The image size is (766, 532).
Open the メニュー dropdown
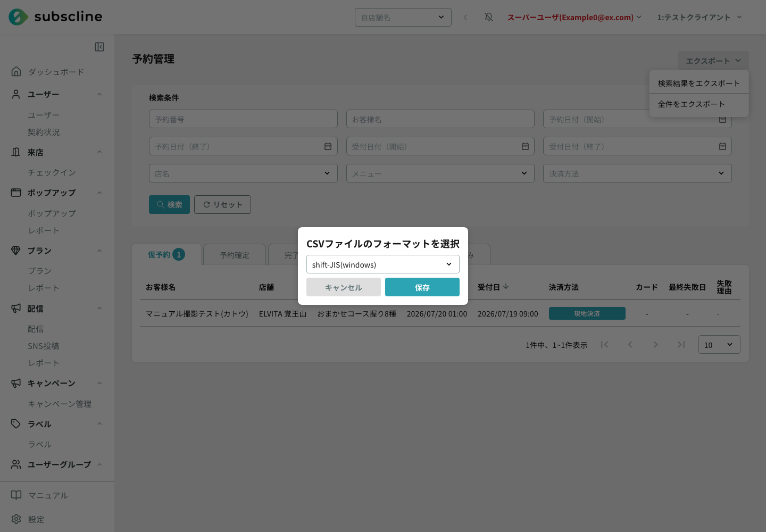[x=440, y=173]
